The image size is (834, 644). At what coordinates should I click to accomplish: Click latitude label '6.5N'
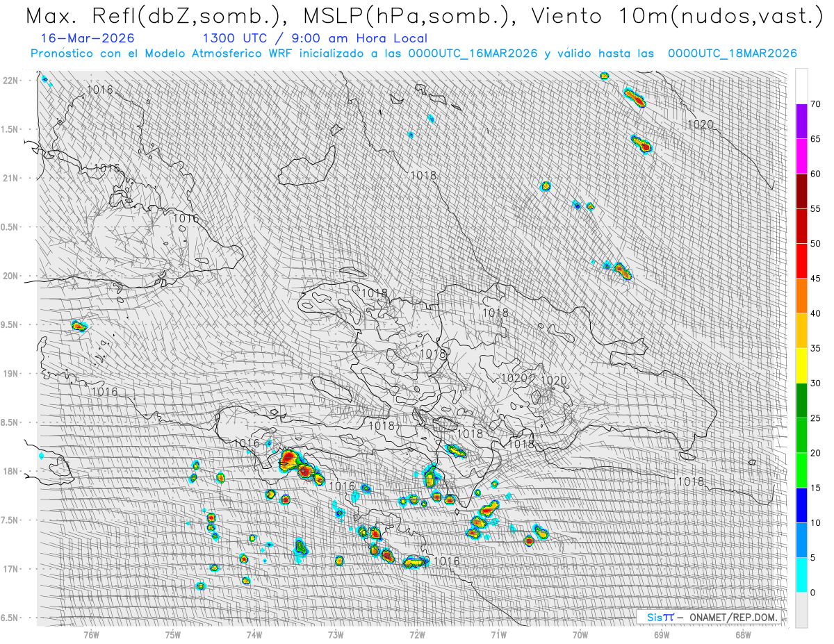pos(10,618)
